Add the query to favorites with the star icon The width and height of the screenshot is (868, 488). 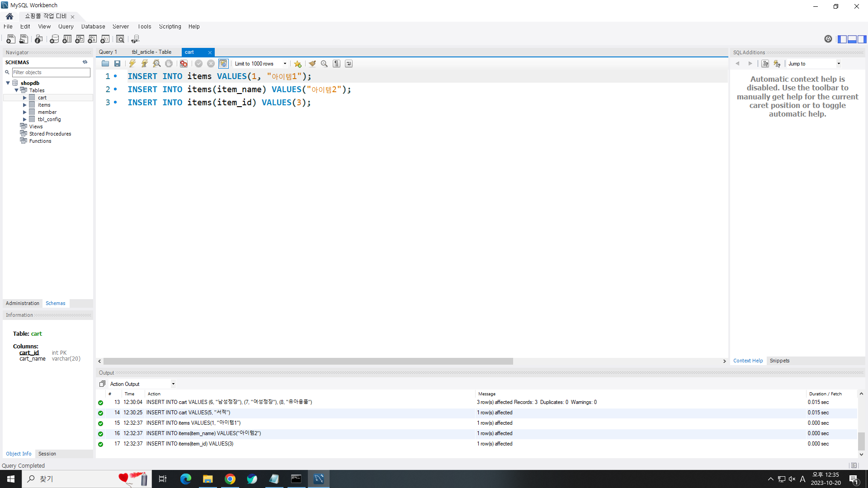pos(297,64)
